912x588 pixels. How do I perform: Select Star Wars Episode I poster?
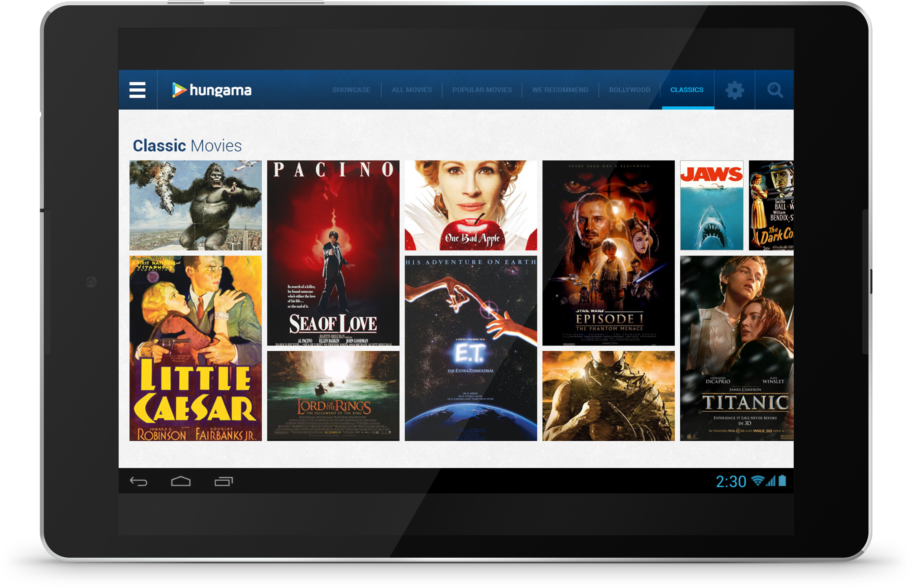[608, 253]
